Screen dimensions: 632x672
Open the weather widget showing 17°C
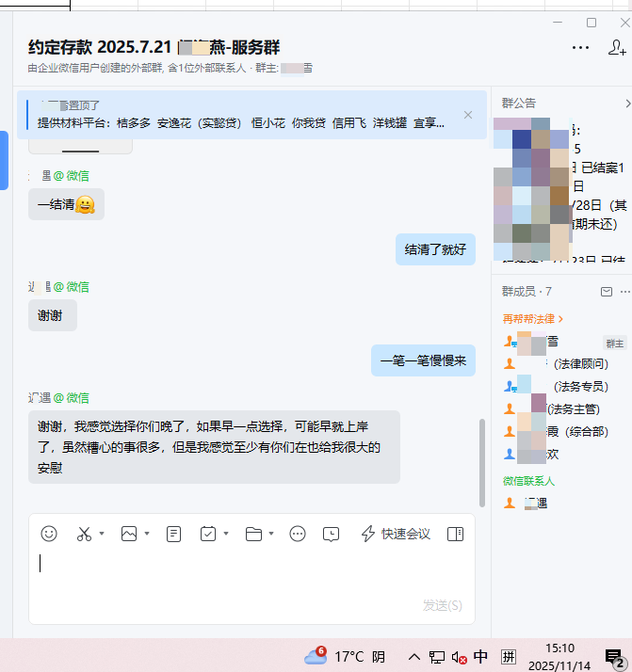point(345,657)
